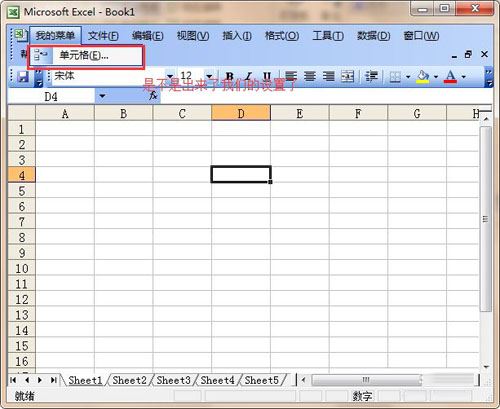
Task: Open 我的菜单 menu
Action: click(55, 35)
